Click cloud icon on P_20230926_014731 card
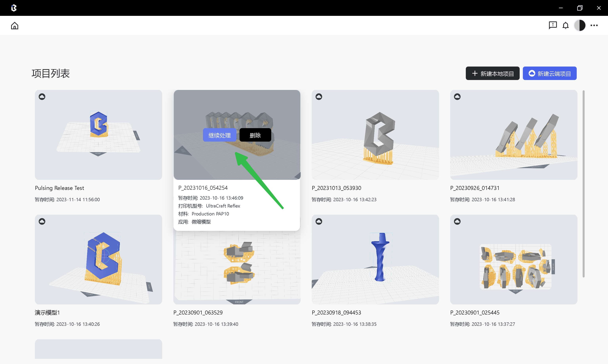This screenshot has height=364, width=608. click(457, 97)
